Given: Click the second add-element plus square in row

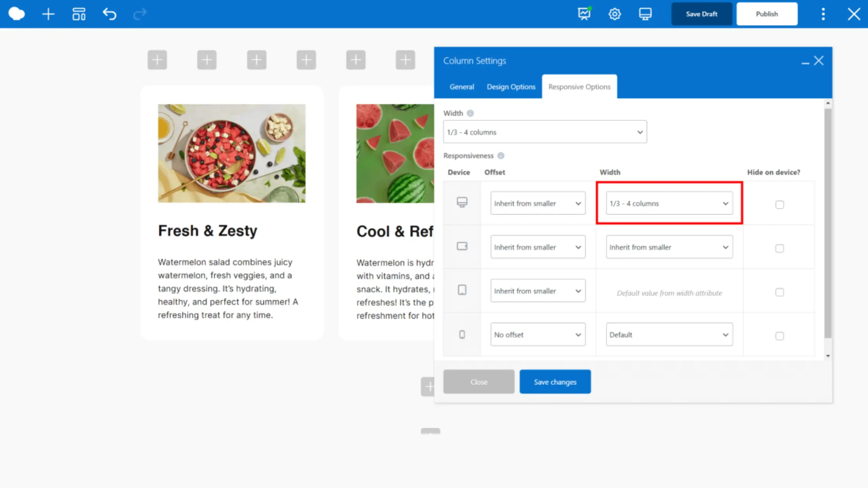Looking at the screenshot, I should coord(207,60).
